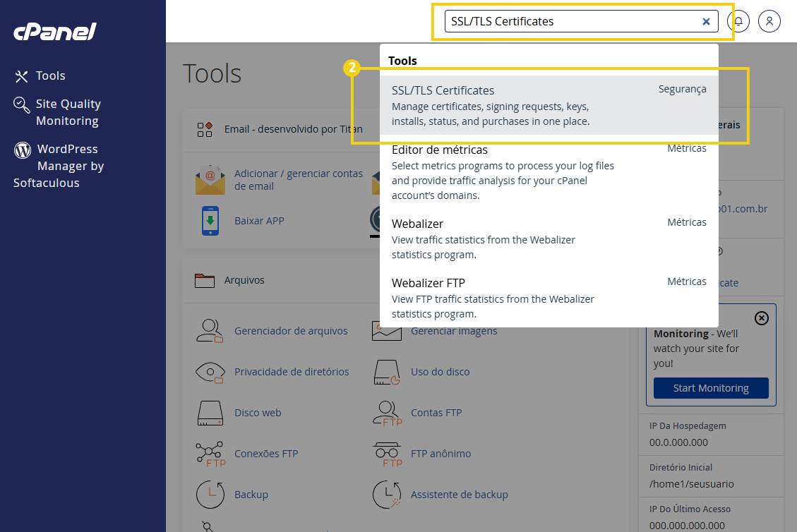797x532 pixels.
Task: Select the SSL/TLS Certificates search result
Action: pyautogui.click(x=549, y=105)
